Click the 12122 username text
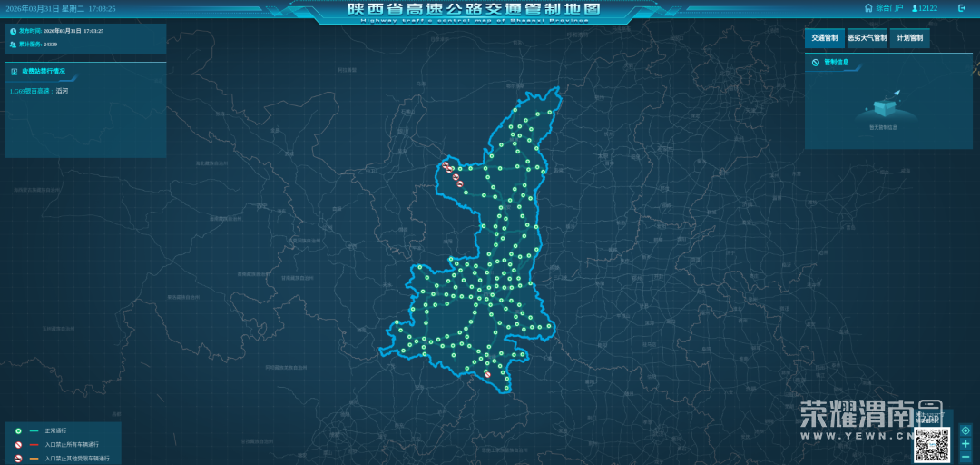The height and width of the screenshot is (465, 980). [x=928, y=8]
